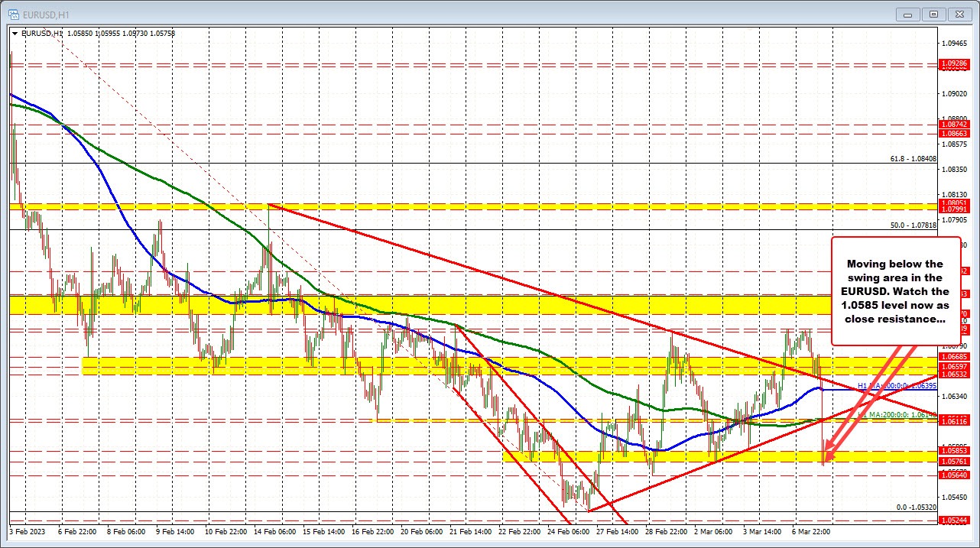Click the 1.05640 price level label
Viewport: 980px width, 548px height.
[x=956, y=475]
